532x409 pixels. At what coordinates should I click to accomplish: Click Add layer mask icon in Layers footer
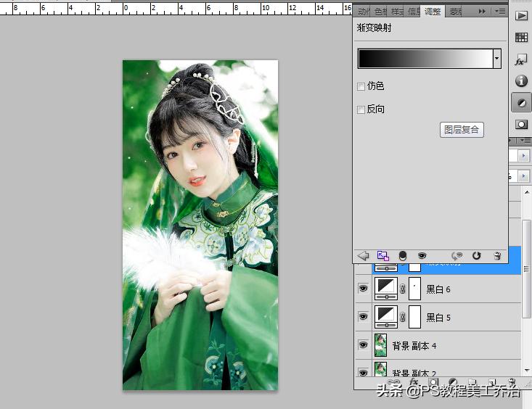point(433,383)
